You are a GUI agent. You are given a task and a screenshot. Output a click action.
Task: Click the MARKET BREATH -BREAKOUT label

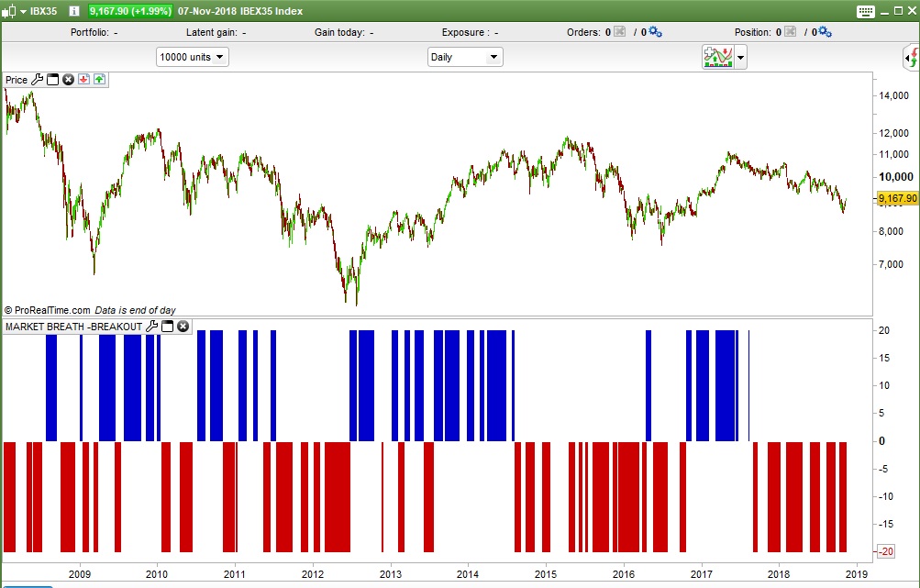74,327
